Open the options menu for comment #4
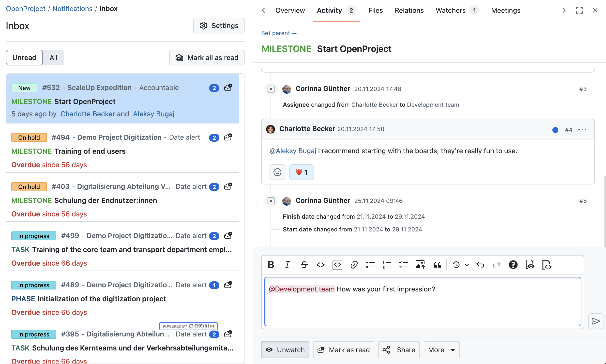The height and width of the screenshot is (364, 606). 582,130
